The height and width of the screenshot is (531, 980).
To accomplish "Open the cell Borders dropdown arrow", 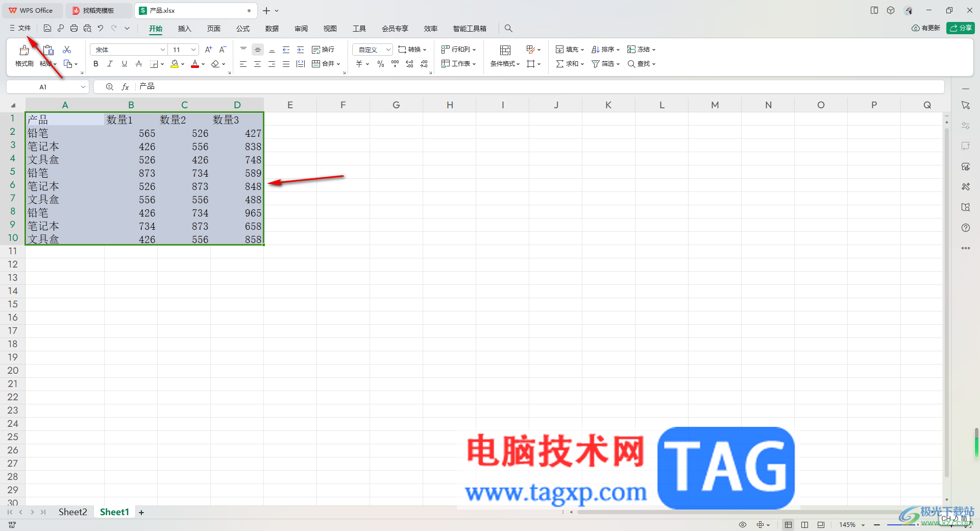I will coord(162,64).
